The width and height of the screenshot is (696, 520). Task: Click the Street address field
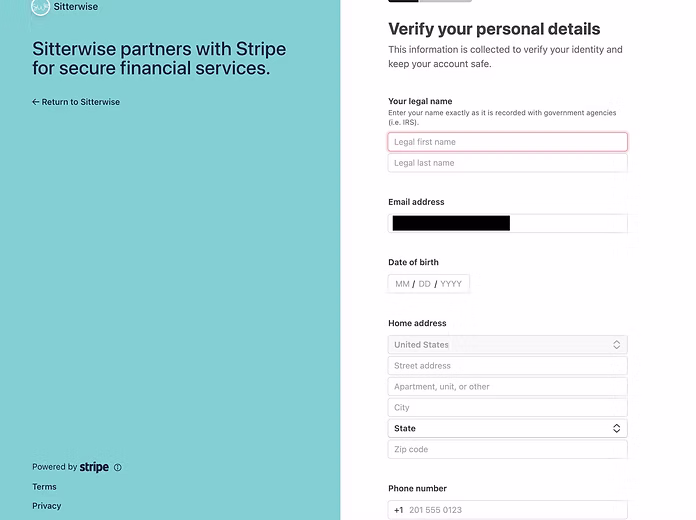[x=507, y=366]
